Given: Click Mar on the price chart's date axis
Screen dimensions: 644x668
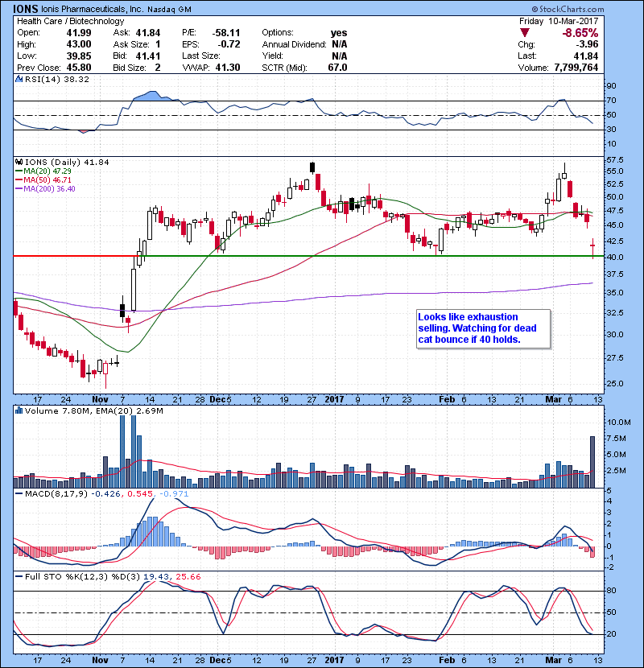Looking at the screenshot, I should [x=554, y=400].
